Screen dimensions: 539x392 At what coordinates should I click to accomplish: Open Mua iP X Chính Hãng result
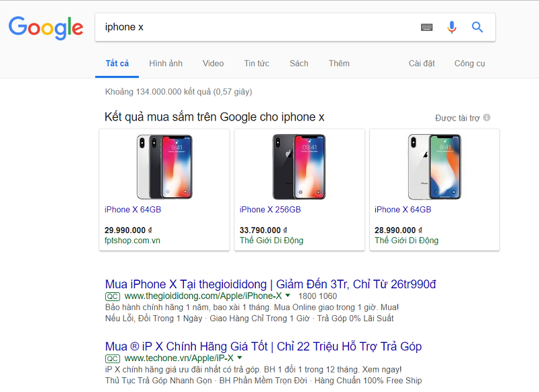pyautogui.click(x=263, y=346)
